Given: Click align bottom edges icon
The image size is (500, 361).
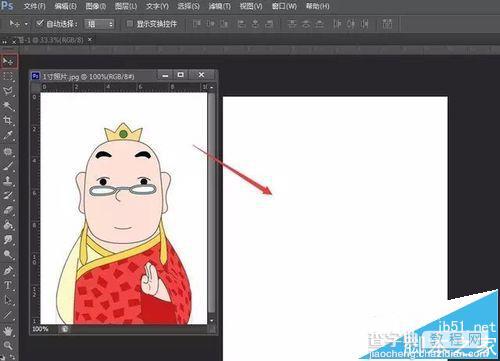Looking at the screenshot, I should (x=224, y=24).
